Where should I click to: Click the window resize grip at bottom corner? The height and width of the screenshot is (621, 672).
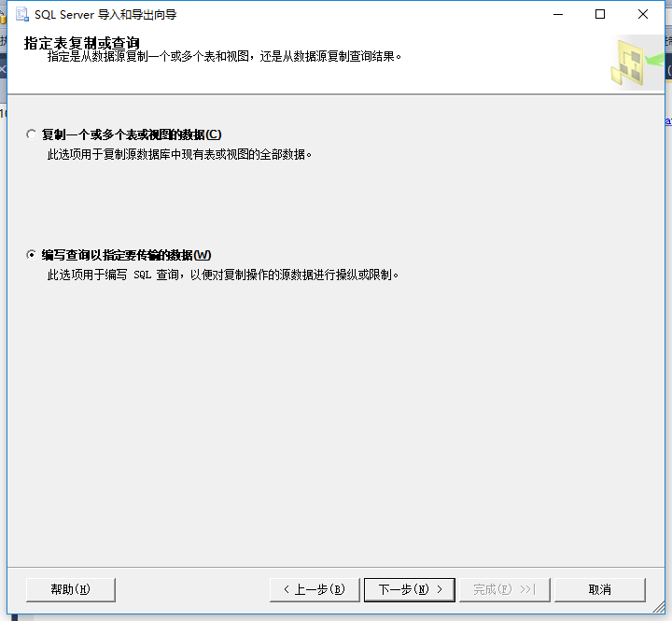(x=659, y=607)
